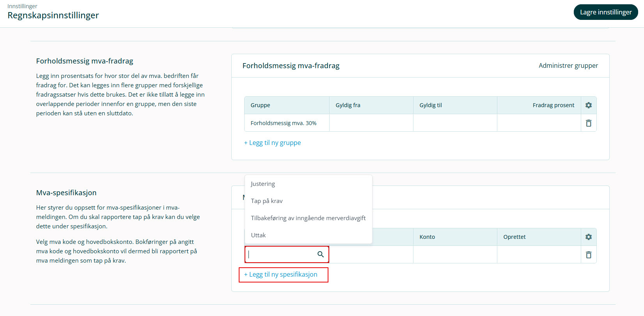Delete the Mva-spesifikasjon row with trash icon
Image resolution: width=644 pixels, height=316 pixels.
pyautogui.click(x=588, y=255)
